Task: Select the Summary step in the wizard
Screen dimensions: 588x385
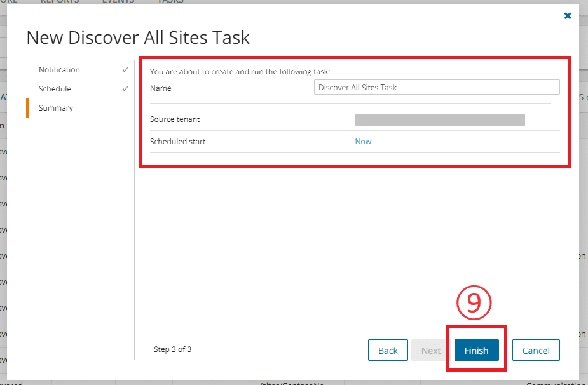Action: tap(55, 107)
